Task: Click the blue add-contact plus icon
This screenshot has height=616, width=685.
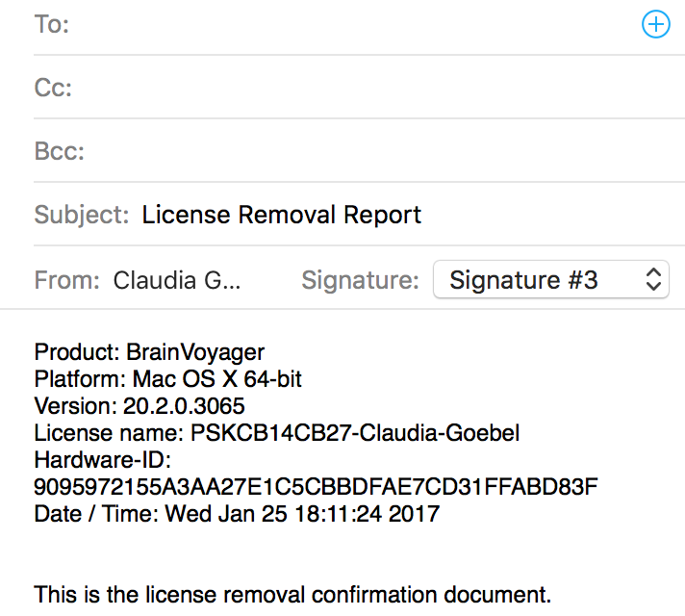Action: (x=655, y=24)
